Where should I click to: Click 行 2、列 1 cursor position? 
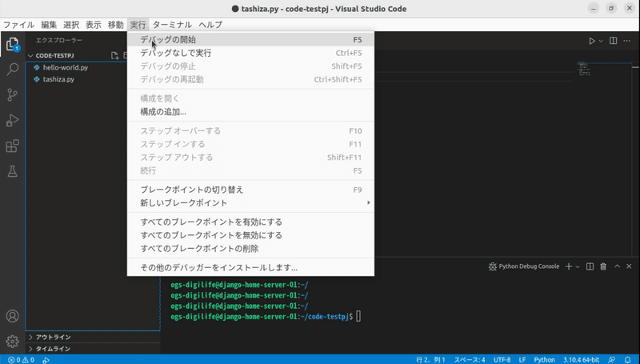[430, 360]
